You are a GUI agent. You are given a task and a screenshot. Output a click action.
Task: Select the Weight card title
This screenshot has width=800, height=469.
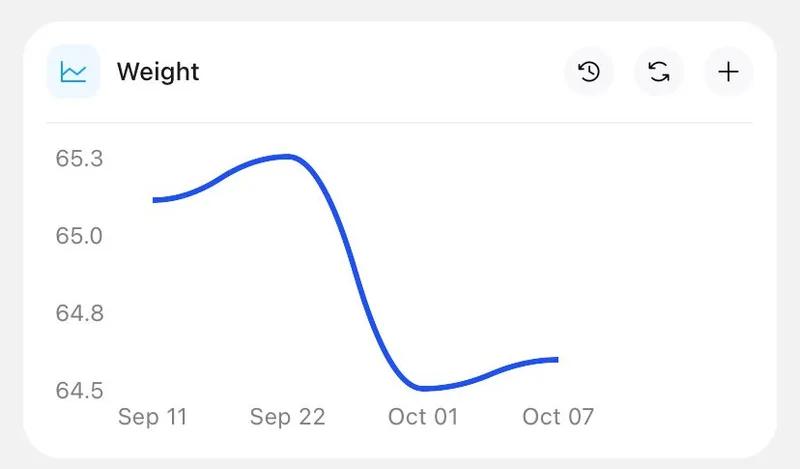point(158,72)
